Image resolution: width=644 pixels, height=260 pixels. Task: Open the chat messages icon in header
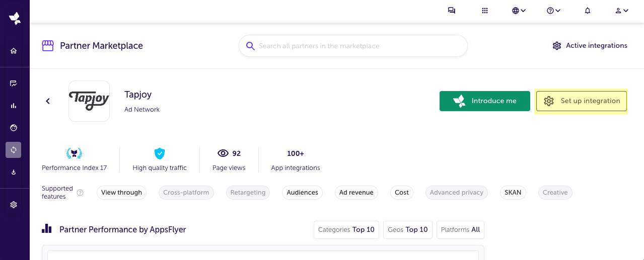(x=452, y=11)
